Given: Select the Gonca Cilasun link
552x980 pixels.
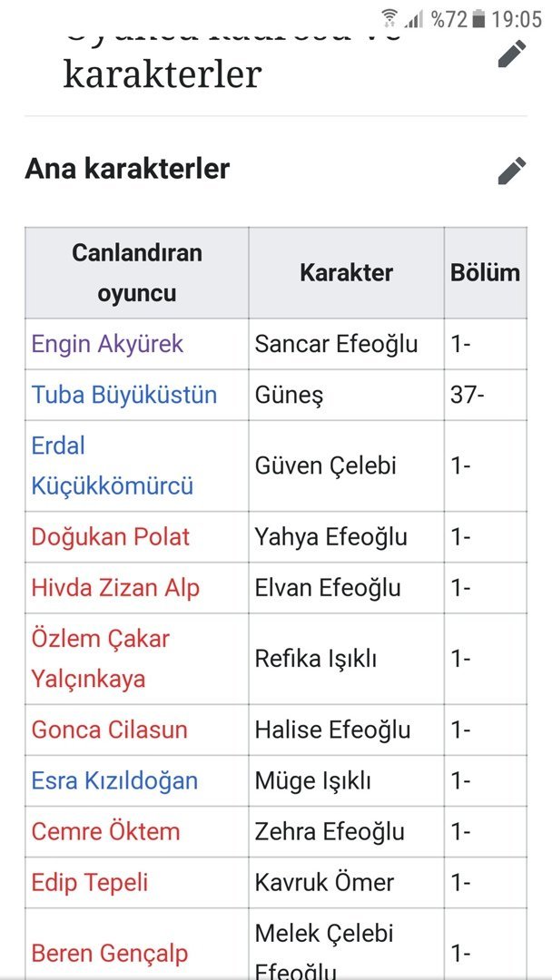Looking at the screenshot, I should tap(109, 730).
